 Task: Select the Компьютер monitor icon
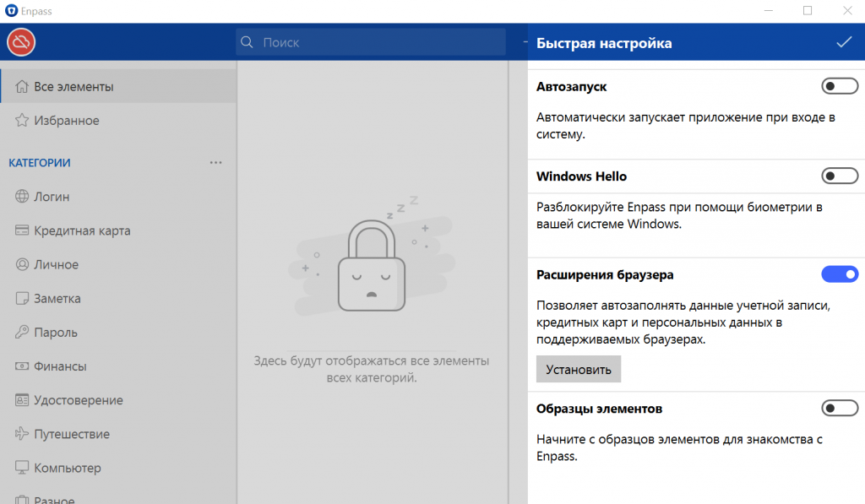click(22, 468)
